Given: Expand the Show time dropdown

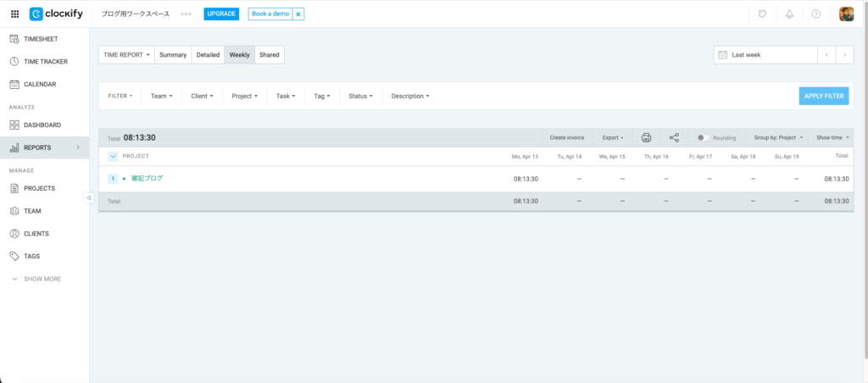Looking at the screenshot, I should tap(832, 137).
